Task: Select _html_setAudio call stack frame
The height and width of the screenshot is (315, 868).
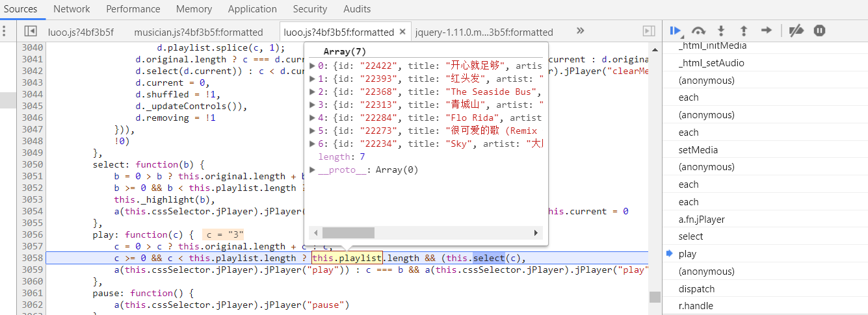Action: click(x=711, y=63)
